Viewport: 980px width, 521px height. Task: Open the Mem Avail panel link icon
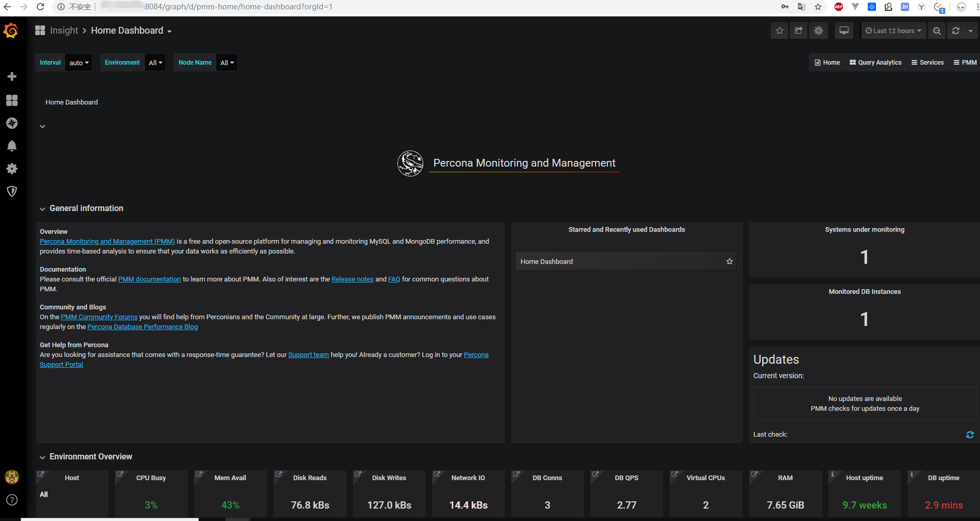[199, 474]
